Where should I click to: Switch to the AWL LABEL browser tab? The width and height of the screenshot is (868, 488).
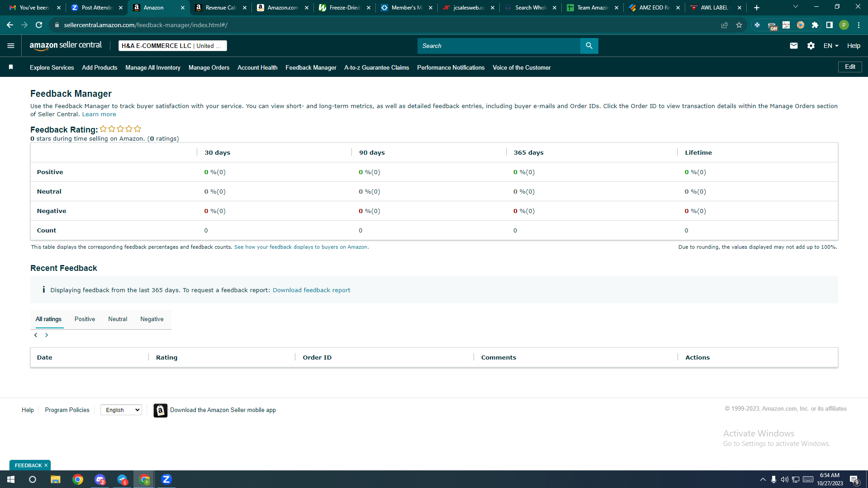pos(716,8)
